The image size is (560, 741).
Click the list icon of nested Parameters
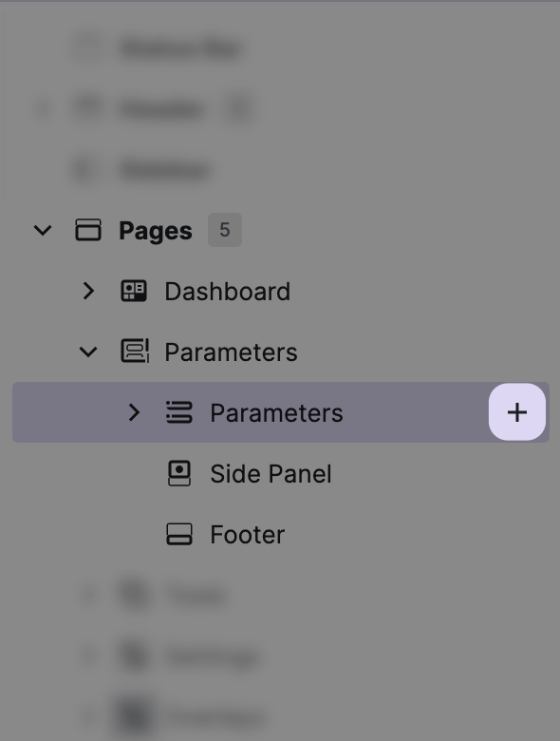click(x=179, y=412)
